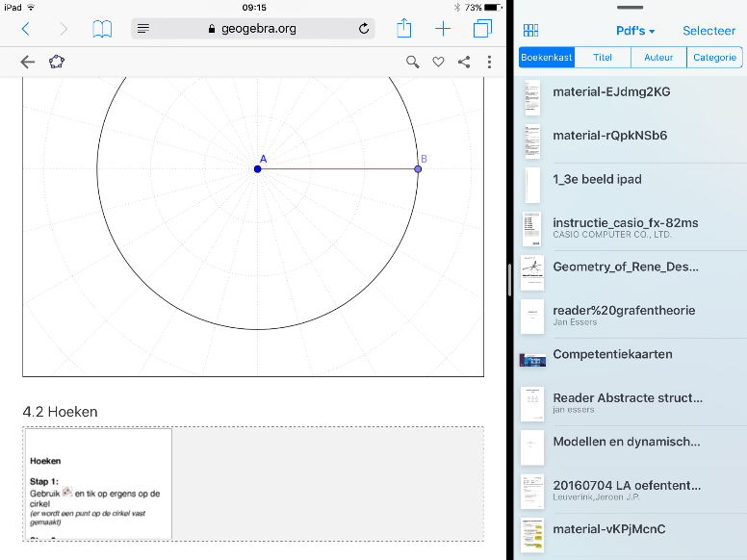This screenshot has width=747, height=560.
Task: Open the Pdf's collection dropdown
Action: coord(635,31)
